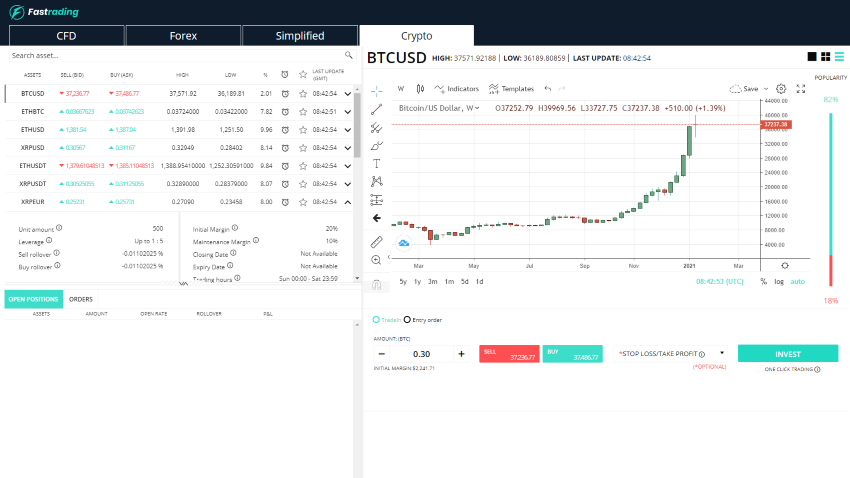Open Stop Loss/Take Profit dropdown

671,353
